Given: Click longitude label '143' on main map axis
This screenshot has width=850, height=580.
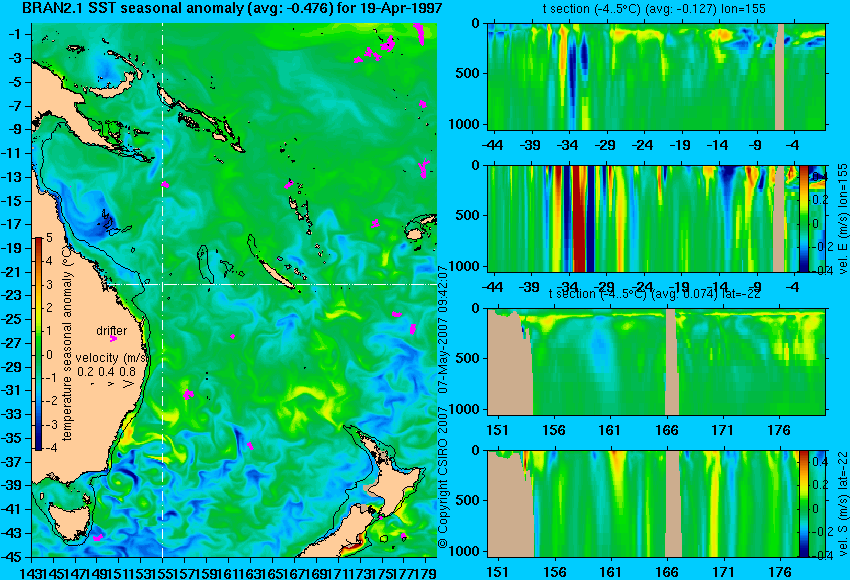Looking at the screenshot, I should 32,572.
